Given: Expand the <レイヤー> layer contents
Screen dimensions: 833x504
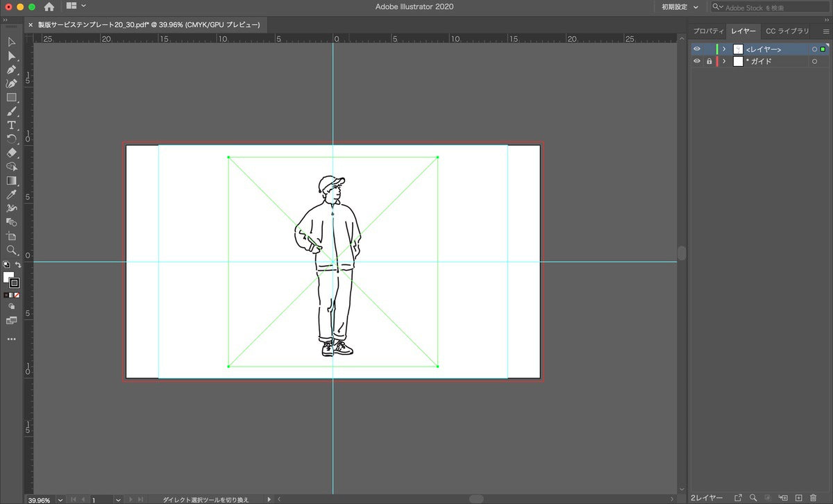Looking at the screenshot, I should tap(724, 49).
